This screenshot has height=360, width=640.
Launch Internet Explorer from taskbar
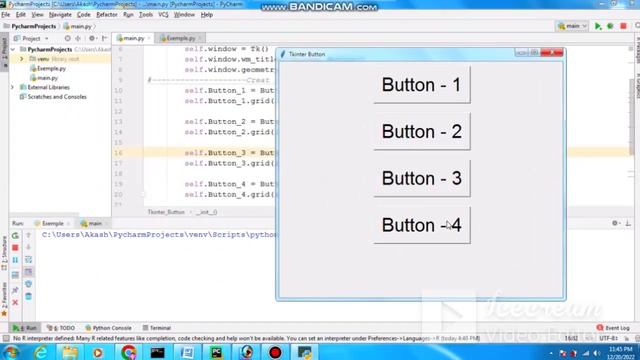(41, 352)
